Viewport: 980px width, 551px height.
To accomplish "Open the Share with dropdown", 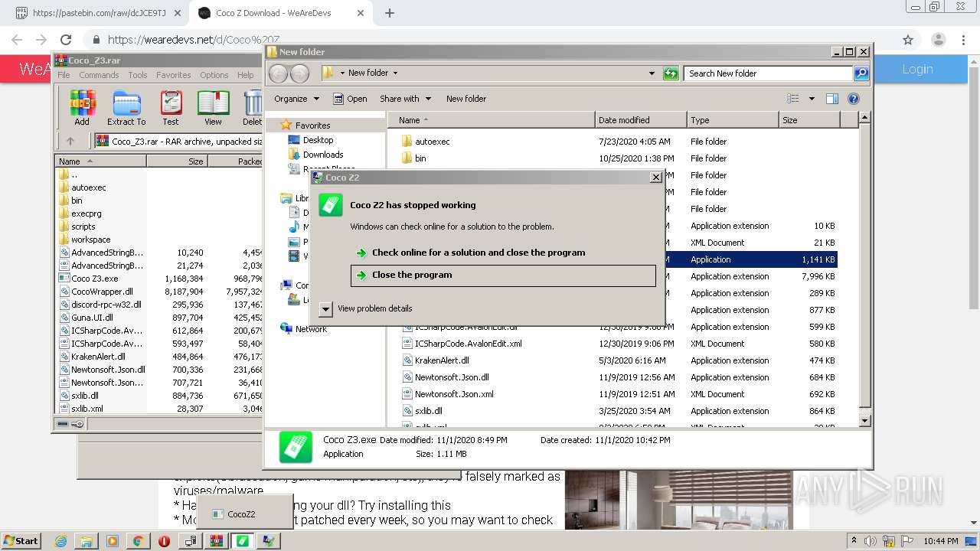I will click(x=405, y=99).
